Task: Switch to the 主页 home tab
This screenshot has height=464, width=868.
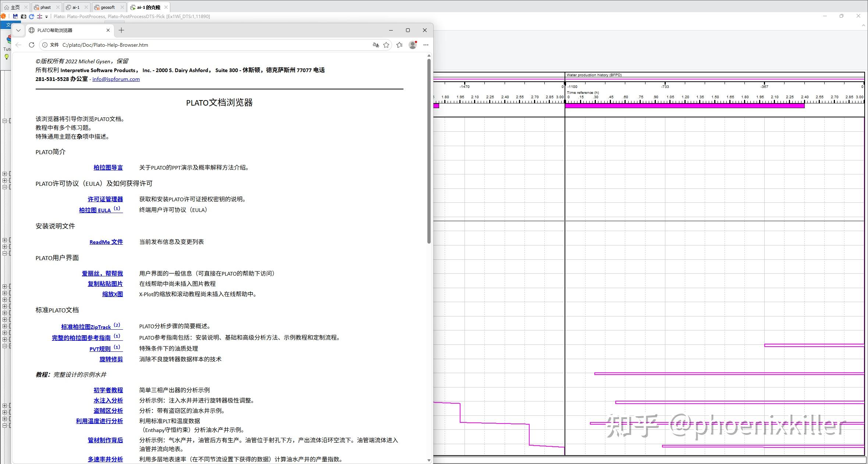Action: pos(15,7)
